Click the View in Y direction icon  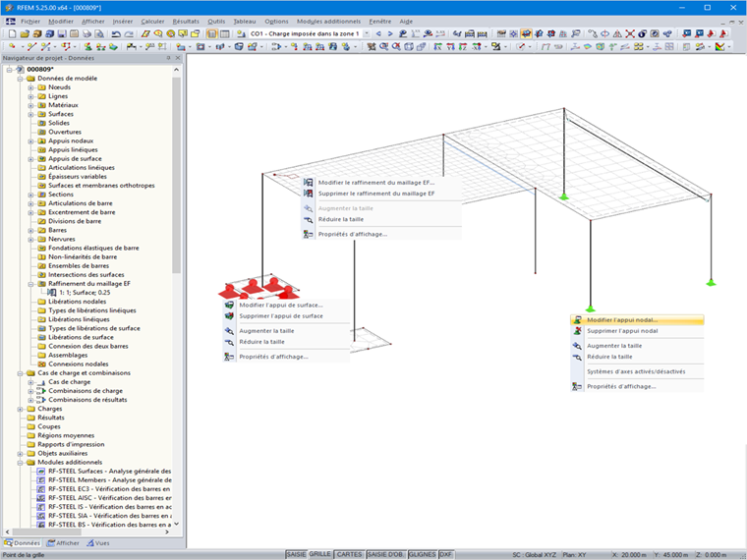pos(450,46)
